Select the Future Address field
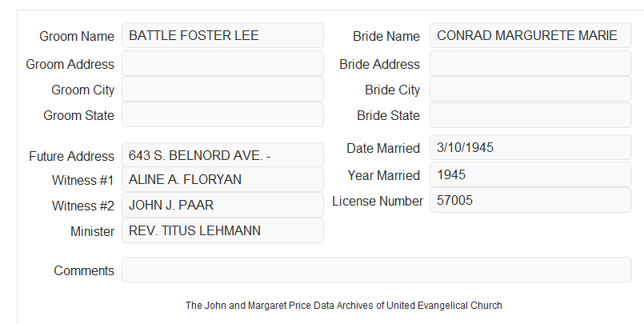Image resolution: width=644 pixels, height=324 pixels. pos(222,155)
